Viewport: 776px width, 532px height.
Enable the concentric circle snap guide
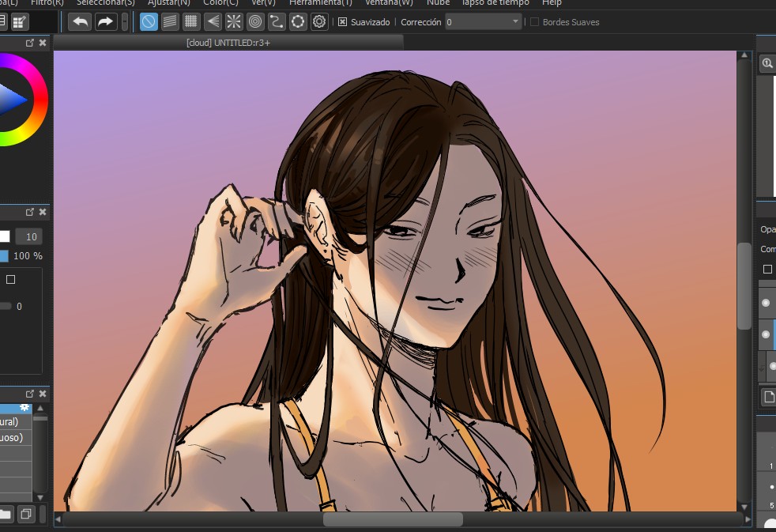255,22
